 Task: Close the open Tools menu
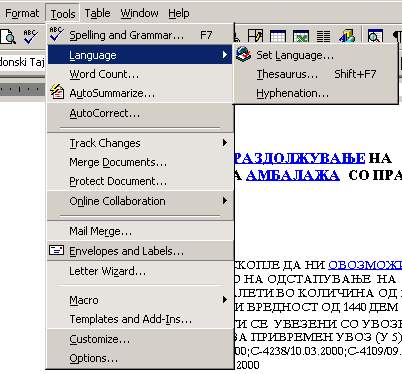click(x=63, y=14)
